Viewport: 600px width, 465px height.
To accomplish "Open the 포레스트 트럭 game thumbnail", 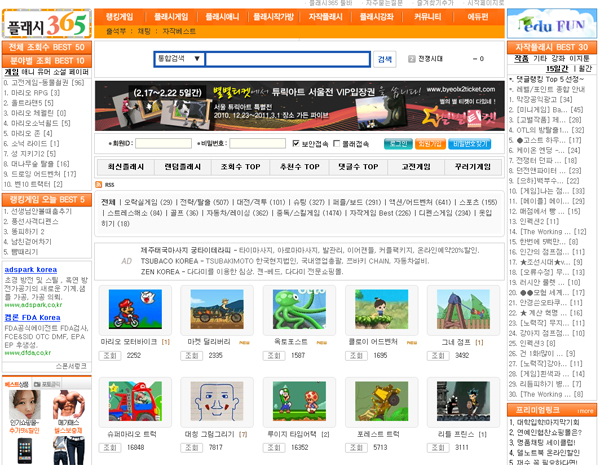I will point(382,401).
